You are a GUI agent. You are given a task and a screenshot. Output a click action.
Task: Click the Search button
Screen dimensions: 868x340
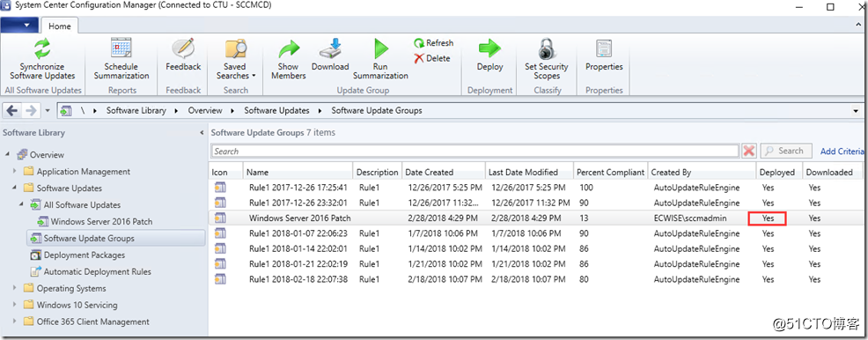pyautogui.click(x=786, y=151)
